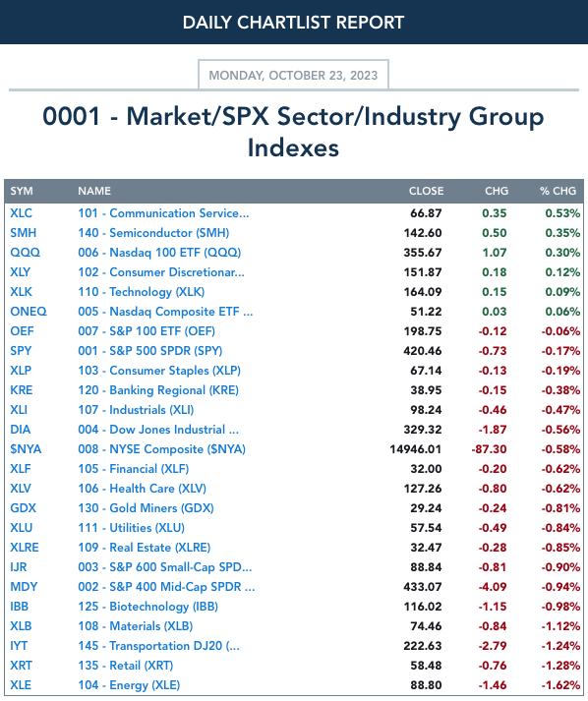Viewport: 588px width, 701px height.
Task: Sort table by SYM column header
Action: [22, 191]
